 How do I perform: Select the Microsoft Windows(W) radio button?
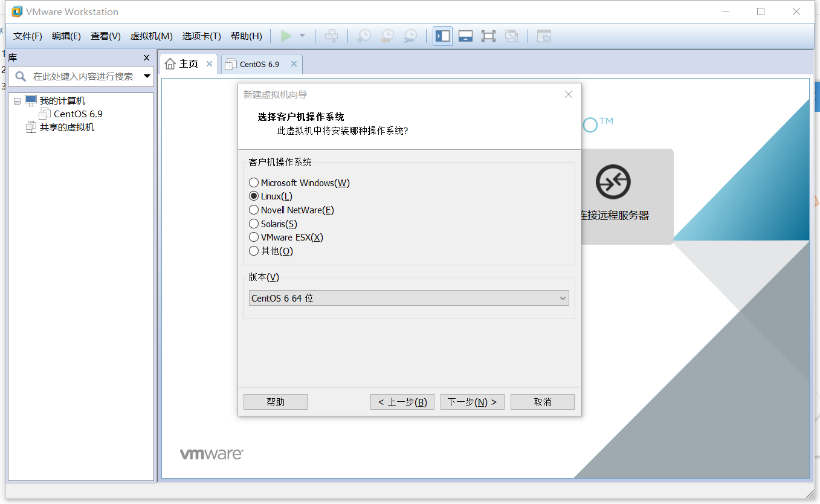254,183
